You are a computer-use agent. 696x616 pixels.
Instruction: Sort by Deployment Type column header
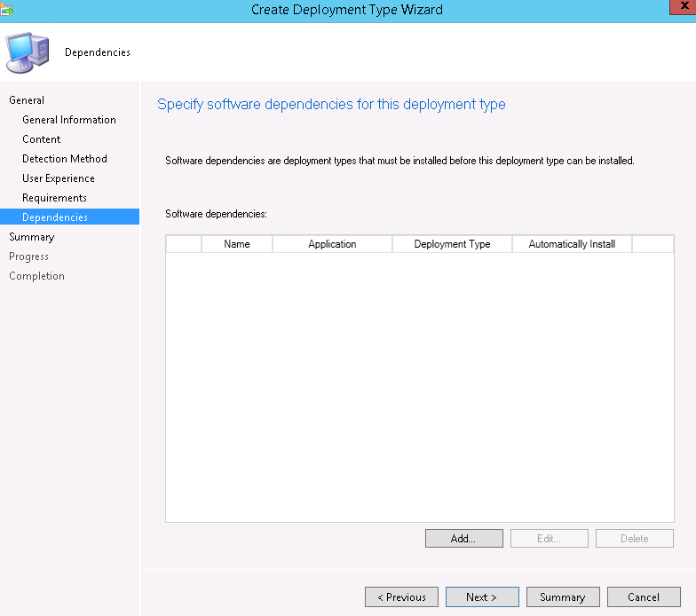(453, 244)
